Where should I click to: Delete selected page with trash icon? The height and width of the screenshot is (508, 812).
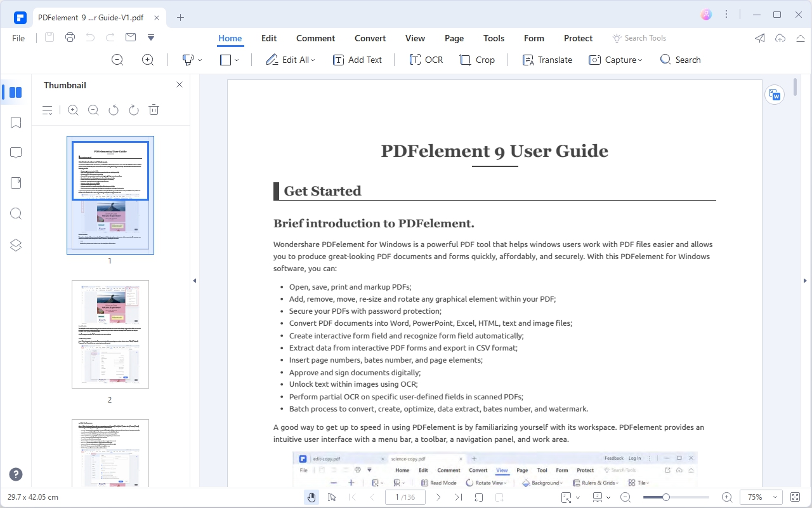pyautogui.click(x=154, y=110)
